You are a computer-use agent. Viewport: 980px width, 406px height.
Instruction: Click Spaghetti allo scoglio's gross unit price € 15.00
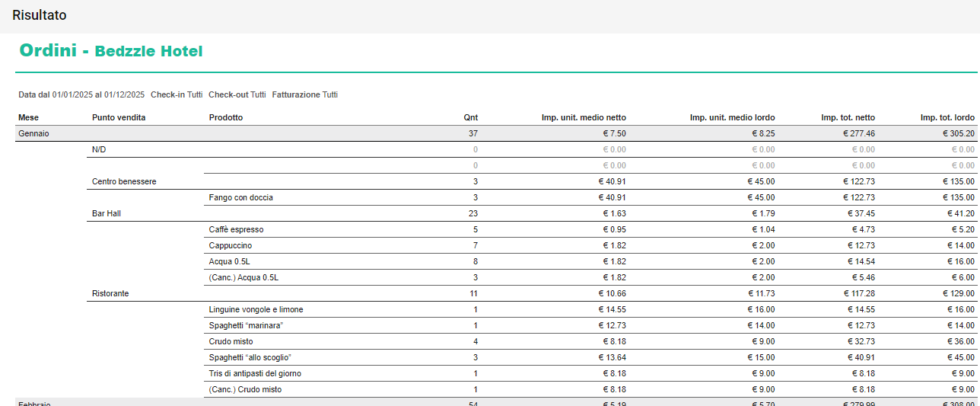click(x=761, y=357)
